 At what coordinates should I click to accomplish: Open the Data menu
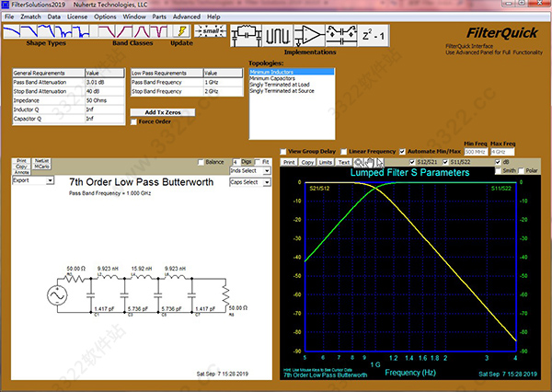[x=54, y=17]
